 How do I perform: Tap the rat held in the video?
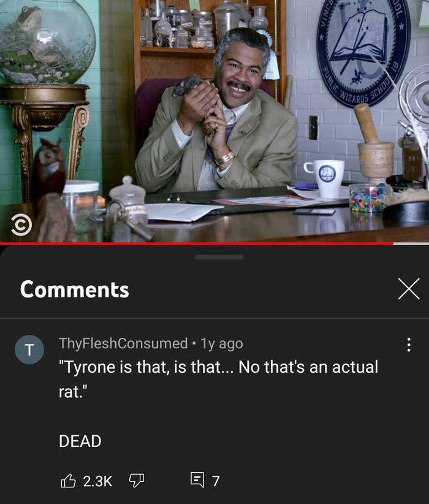coord(188,85)
